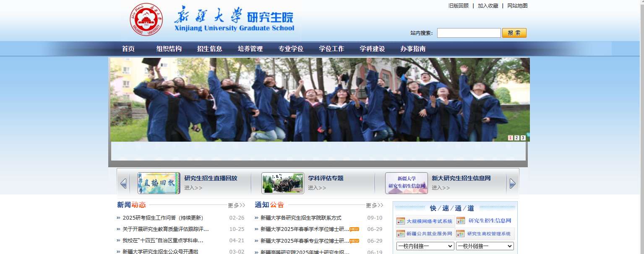This screenshot has width=644, height=254.
Task: Click the left carousel arrow icon
Action: [x=123, y=184]
